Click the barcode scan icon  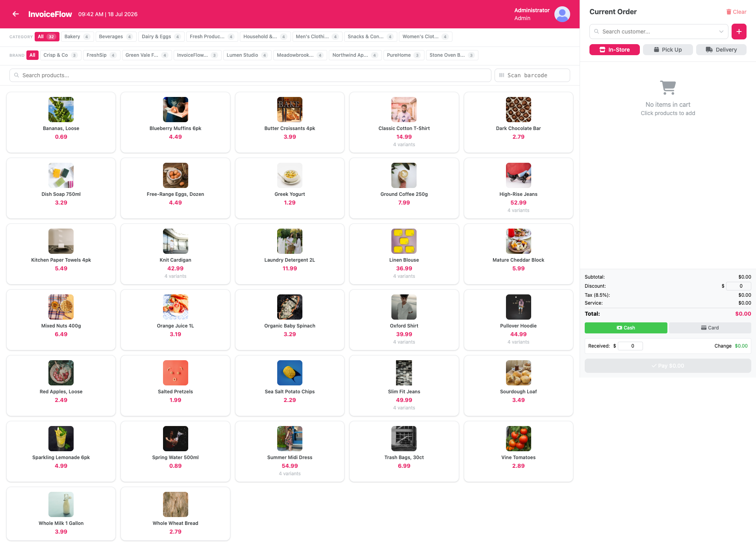point(501,75)
